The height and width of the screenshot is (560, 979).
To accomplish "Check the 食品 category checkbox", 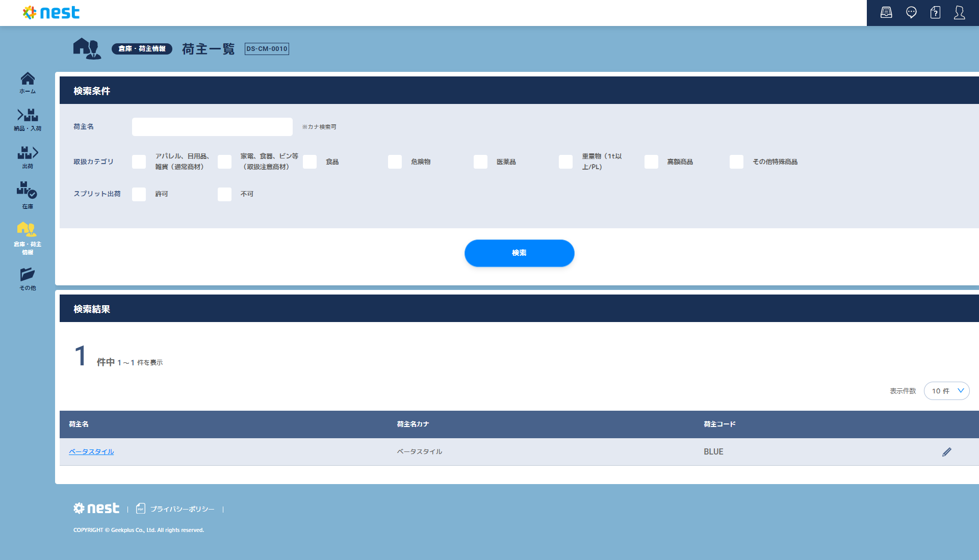I will 310,162.
